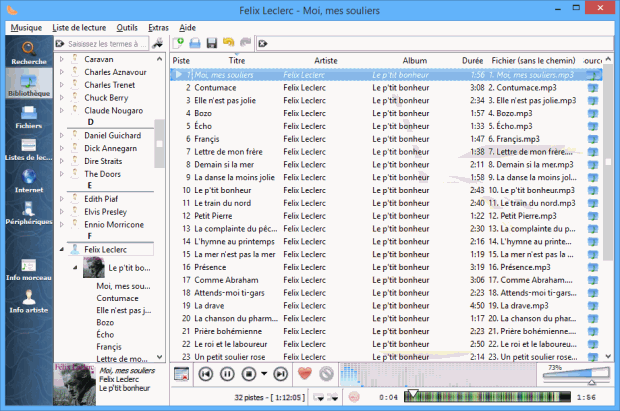
Task: Click the playlist scroll-down arrow
Action: (608, 356)
